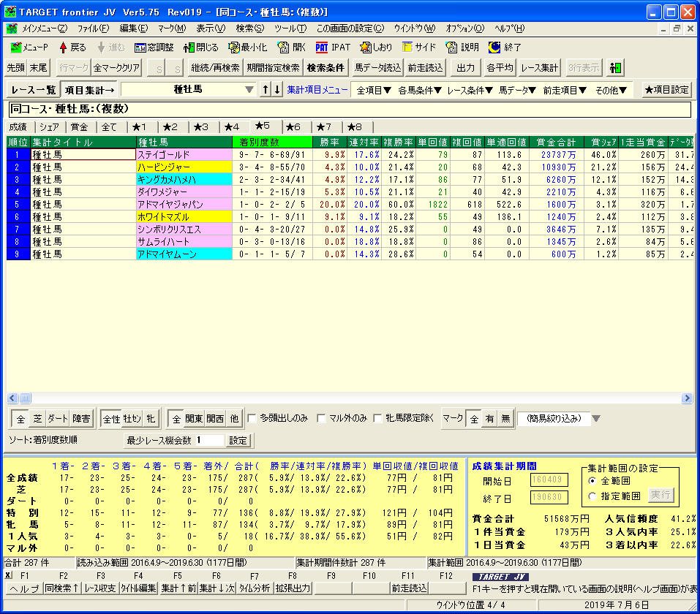Sort by the 着別度数 column header
Screen dimensions: 700x614
(x=272, y=142)
